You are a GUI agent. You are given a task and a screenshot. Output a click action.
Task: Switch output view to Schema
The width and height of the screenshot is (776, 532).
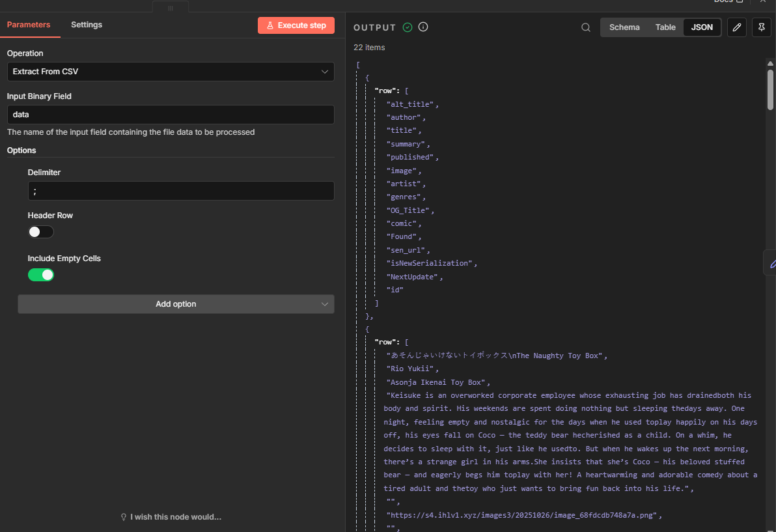point(624,27)
